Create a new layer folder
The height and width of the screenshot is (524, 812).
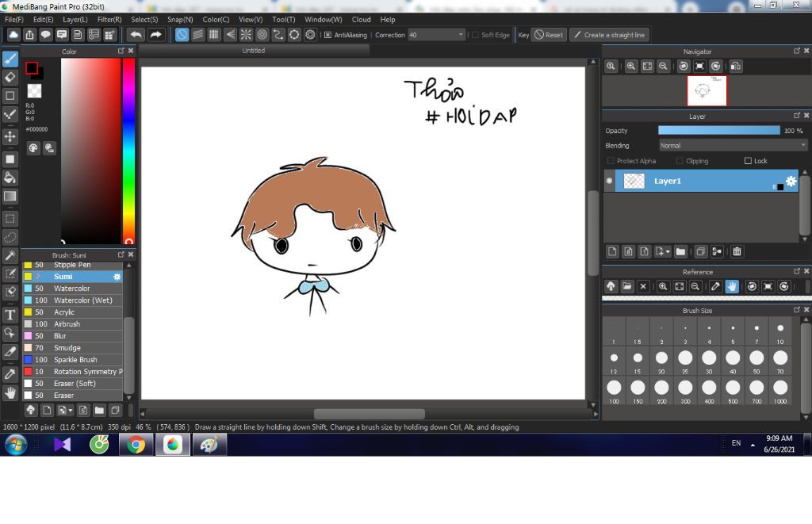(x=680, y=251)
